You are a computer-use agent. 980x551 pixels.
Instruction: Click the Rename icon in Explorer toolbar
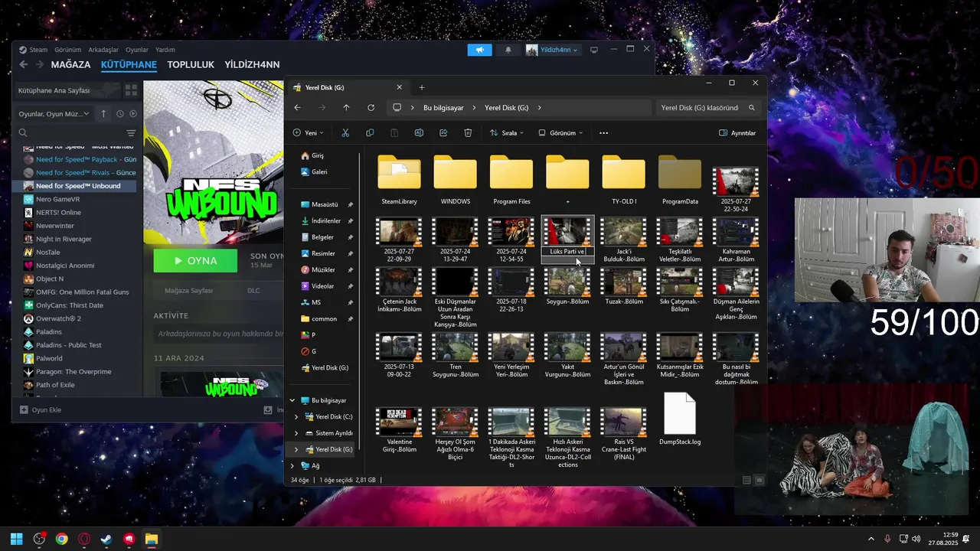[x=419, y=132]
